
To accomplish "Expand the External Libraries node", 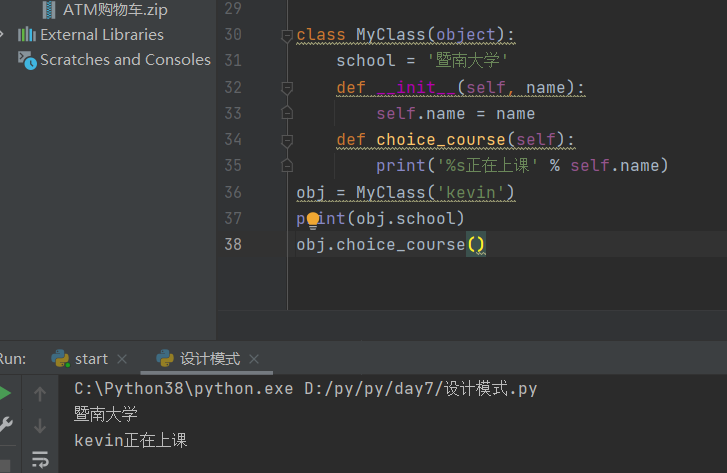I will (2, 34).
